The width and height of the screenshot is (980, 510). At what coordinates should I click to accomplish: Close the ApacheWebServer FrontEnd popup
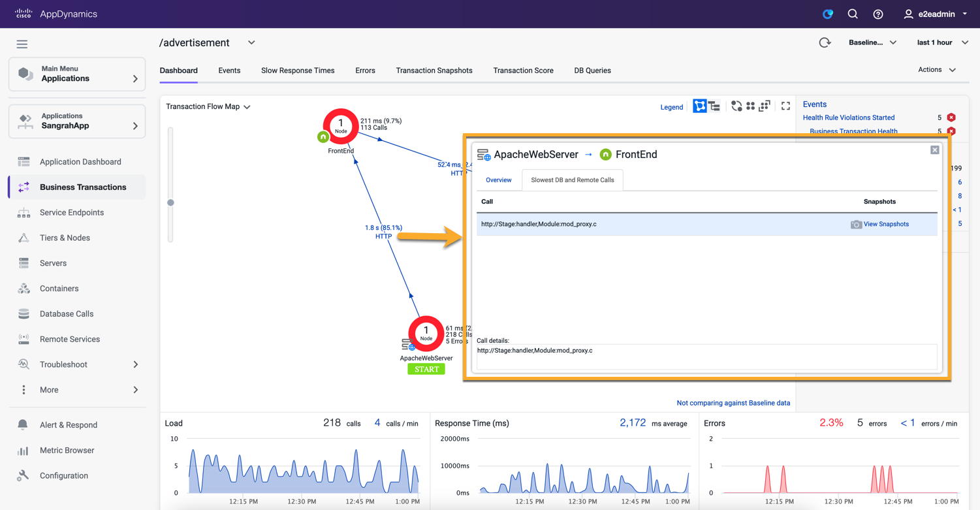pyautogui.click(x=935, y=150)
